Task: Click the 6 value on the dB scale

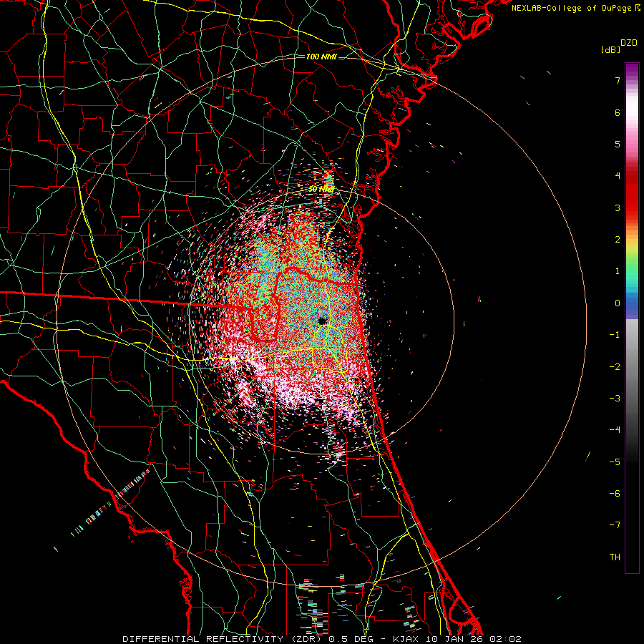Action: tap(618, 112)
